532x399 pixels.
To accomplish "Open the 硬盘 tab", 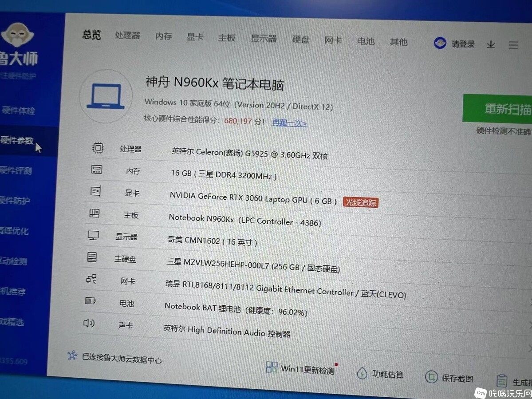I will pos(301,40).
